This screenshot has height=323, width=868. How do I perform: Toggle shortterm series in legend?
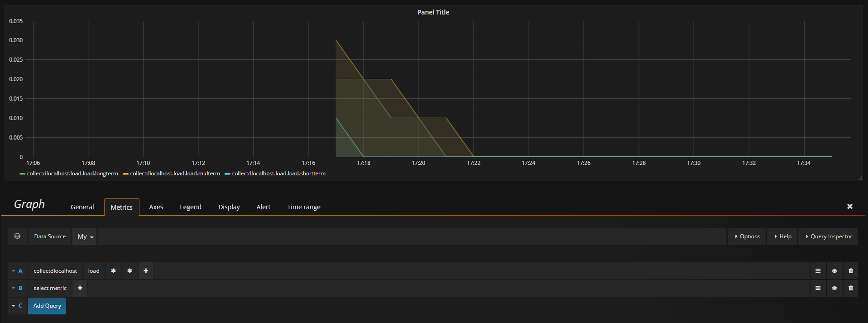tap(279, 174)
